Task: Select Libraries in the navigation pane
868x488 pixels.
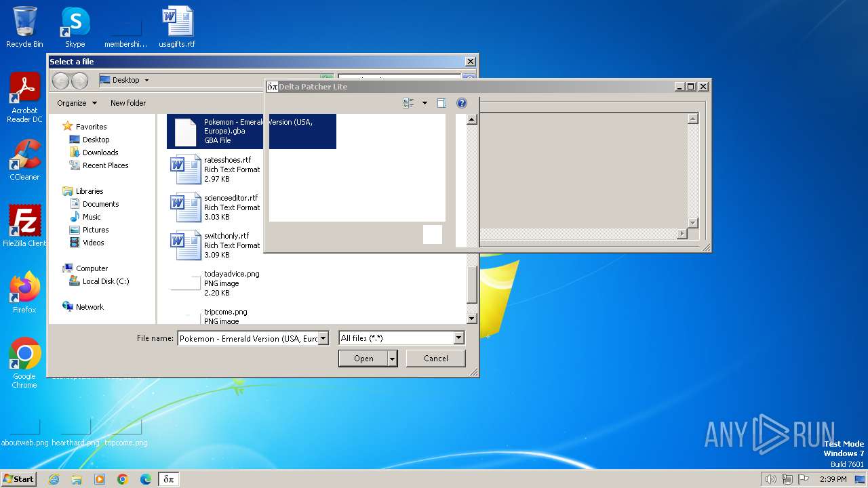Action: point(90,191)
